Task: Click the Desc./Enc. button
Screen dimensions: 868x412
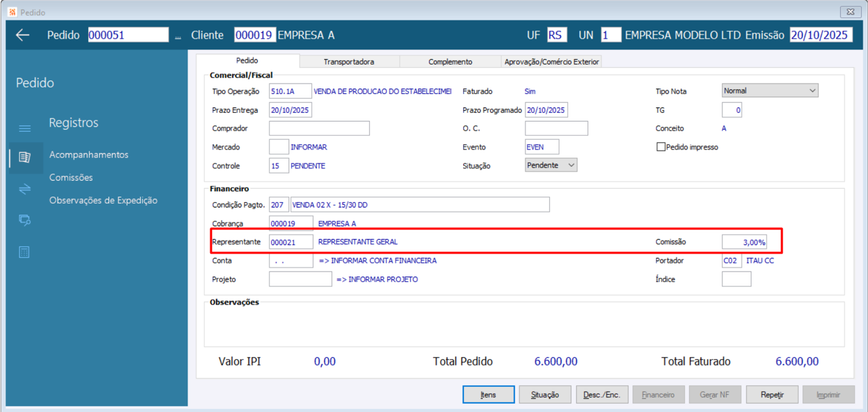Action: (602, 395)
